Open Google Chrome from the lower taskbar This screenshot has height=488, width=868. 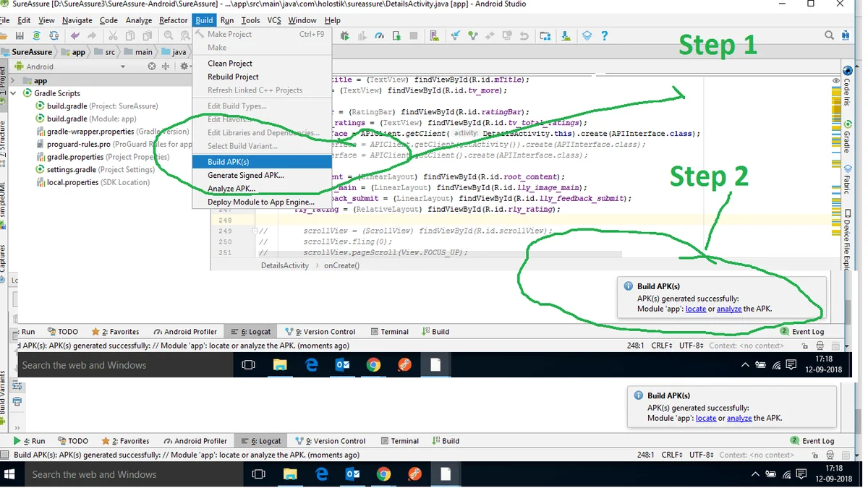(383, 474)
